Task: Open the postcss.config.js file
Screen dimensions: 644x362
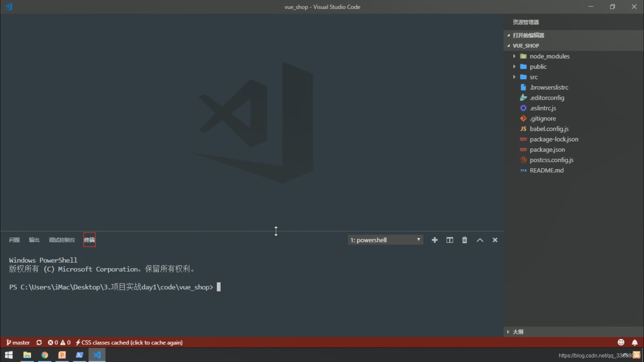Action: pyautogui.click(x=551, y=160)
